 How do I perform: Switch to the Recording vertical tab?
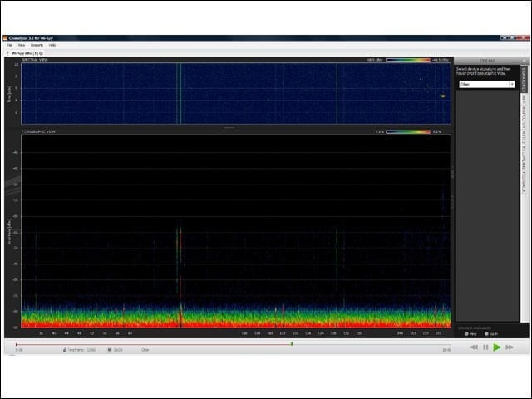tap(524, 158)
